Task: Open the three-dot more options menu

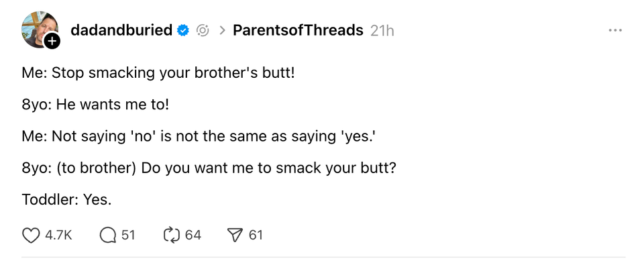Action: pyautogui.click(x=615, y=30)
